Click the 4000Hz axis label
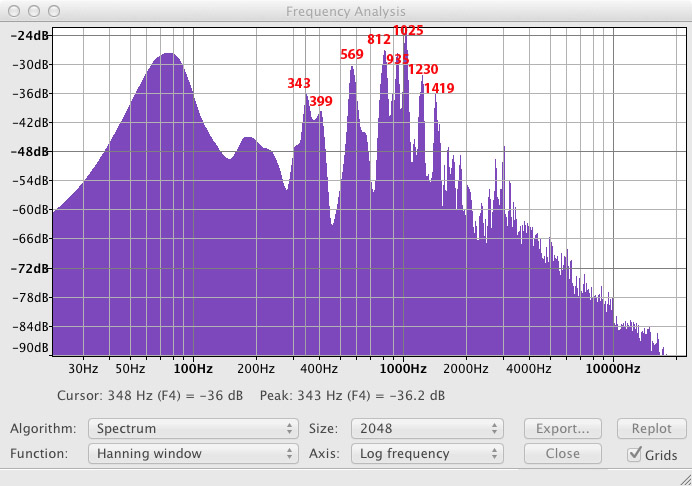This screenshot has width=692, height=486. click(x=529, y=369)
